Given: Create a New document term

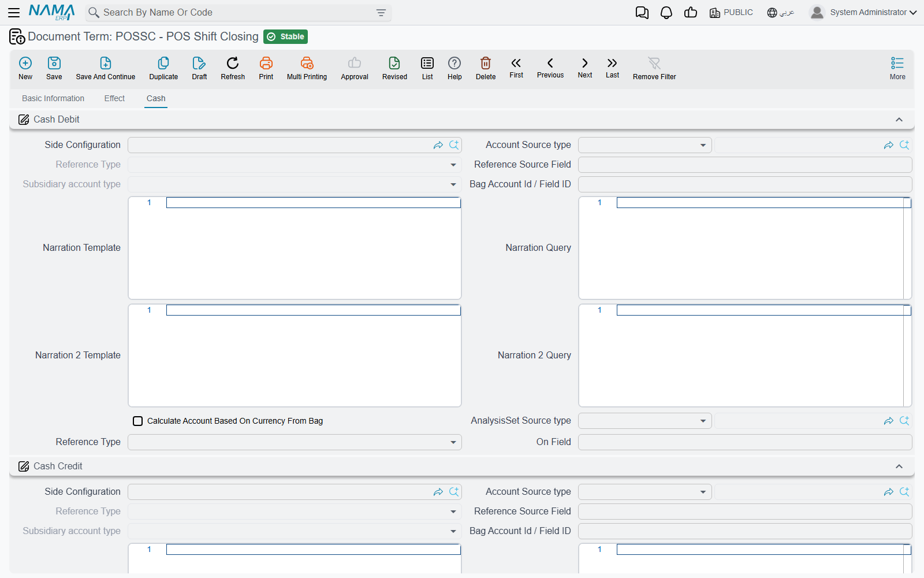Looking at the screenshot, I should (x=25, y=68).
